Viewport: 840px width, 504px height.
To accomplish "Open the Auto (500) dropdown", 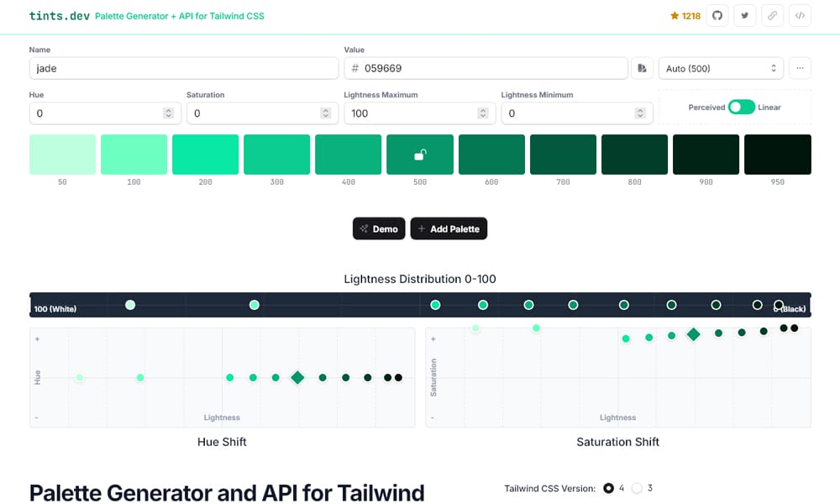I will click(x=721, y=68).
